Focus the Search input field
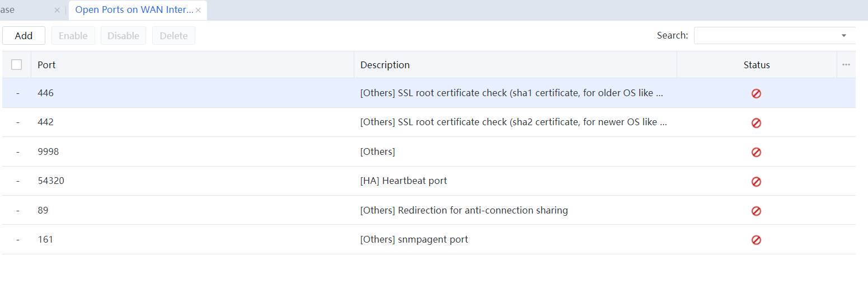 pos(766,36)
